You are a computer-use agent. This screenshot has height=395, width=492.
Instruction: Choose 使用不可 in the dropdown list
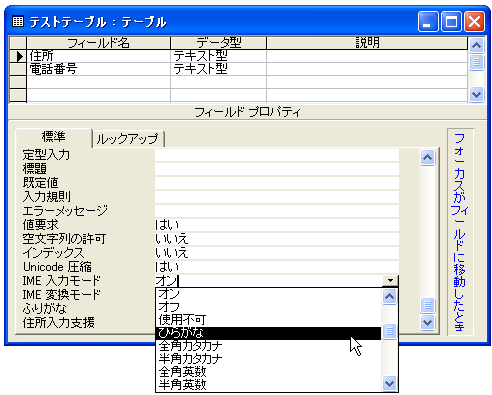click(x=268, y=320)
